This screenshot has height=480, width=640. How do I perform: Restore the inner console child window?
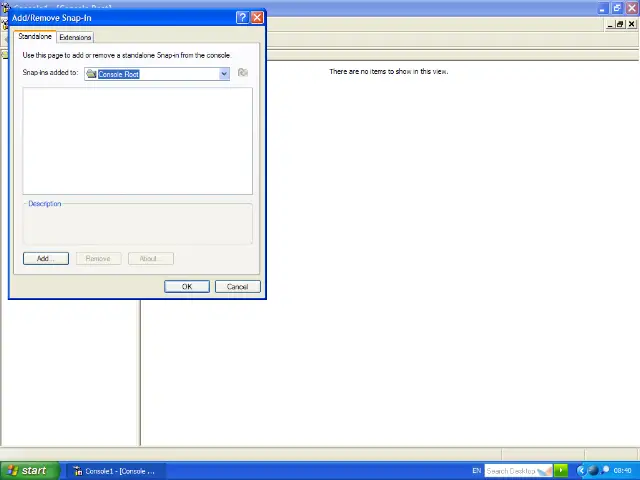click(x=620, y=24)
